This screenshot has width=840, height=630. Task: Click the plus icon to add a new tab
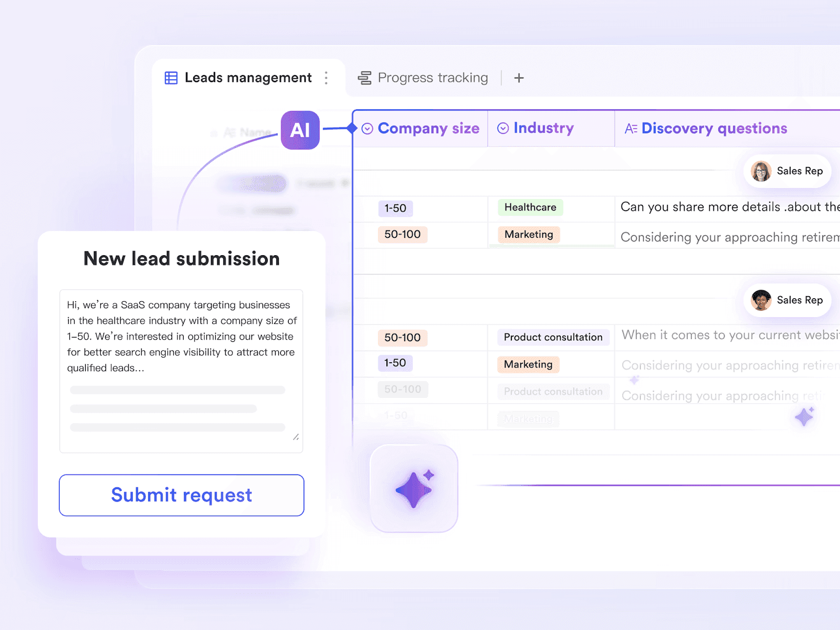tap(519, 77)
